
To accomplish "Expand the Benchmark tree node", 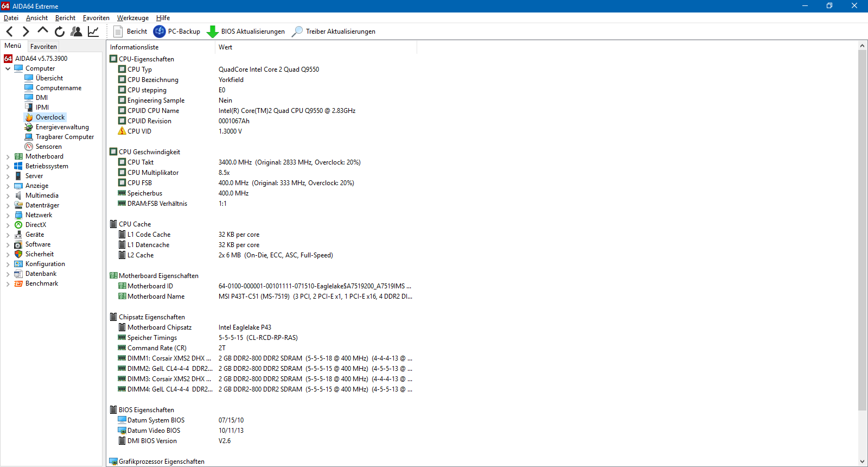I will [x=8, y=283].
